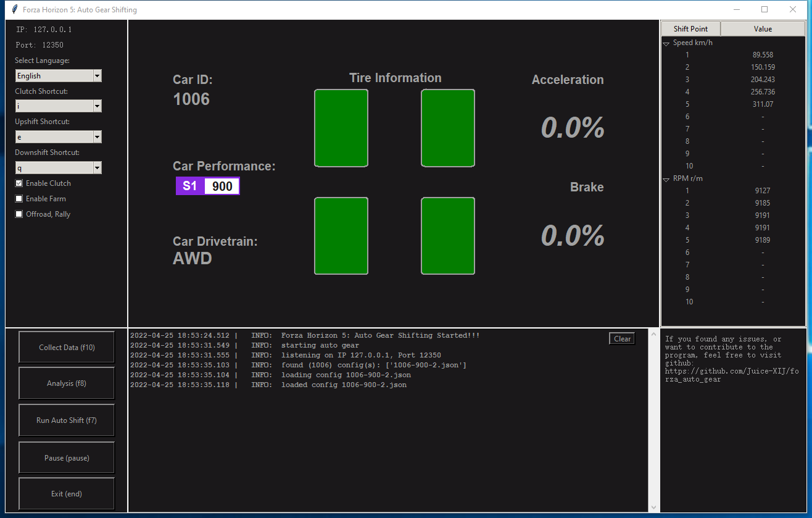Collapse the RPM r/m section

[666, 179]
